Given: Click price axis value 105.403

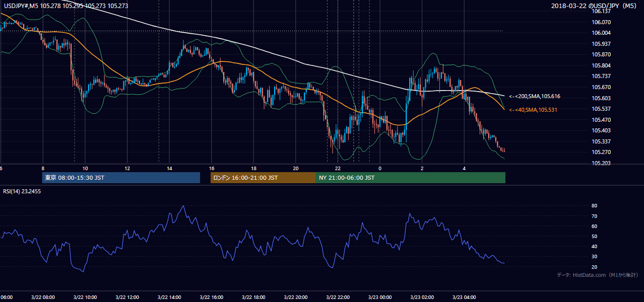Looking at the screenshot, I should pyautogui.click(x=601, y=130).
